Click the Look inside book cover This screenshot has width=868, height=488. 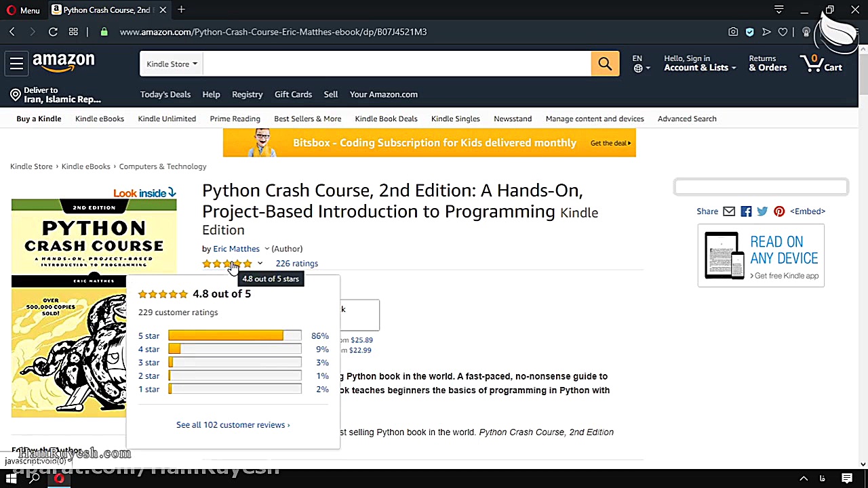[x=94, y=237]
